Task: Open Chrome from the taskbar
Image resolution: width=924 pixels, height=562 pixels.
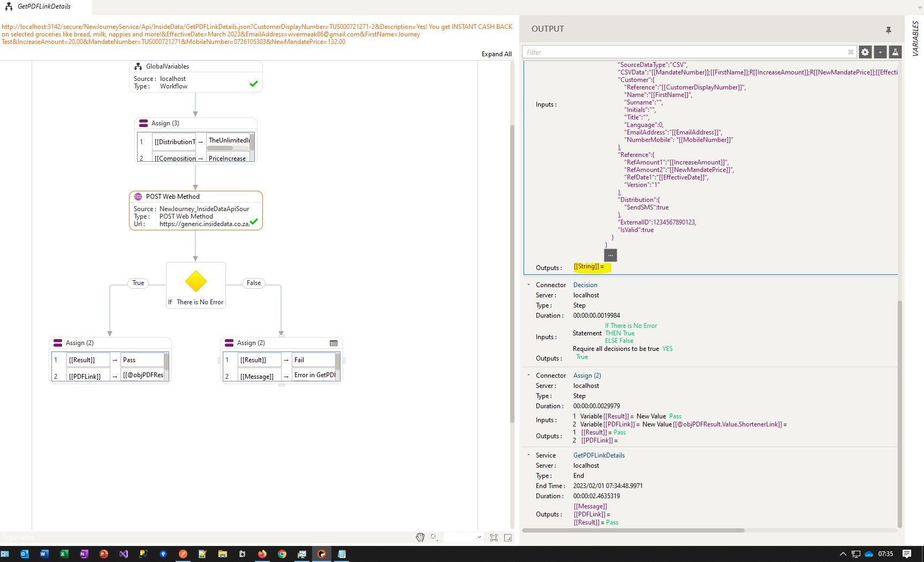Action: (282, 554)
